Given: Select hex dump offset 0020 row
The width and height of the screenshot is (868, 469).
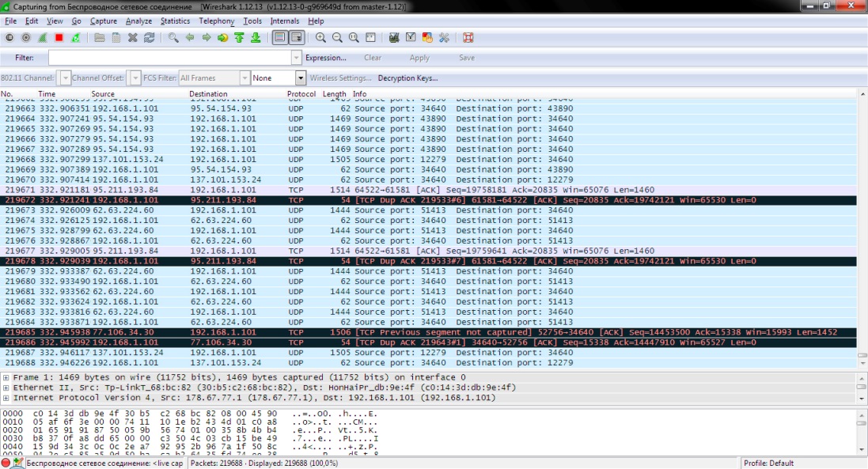Looking at the screenshot, I should pyautogui.click(x=191, y=429).
